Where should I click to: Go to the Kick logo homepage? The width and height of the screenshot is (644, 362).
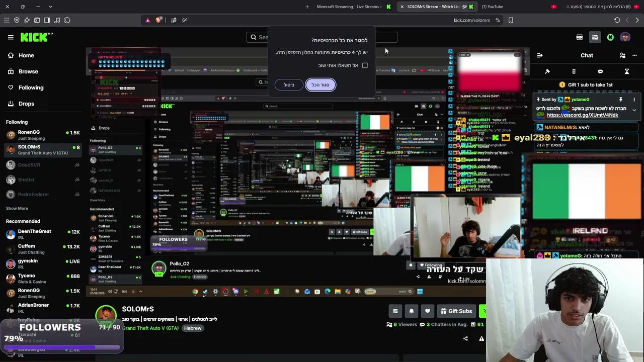pos(37,37)
